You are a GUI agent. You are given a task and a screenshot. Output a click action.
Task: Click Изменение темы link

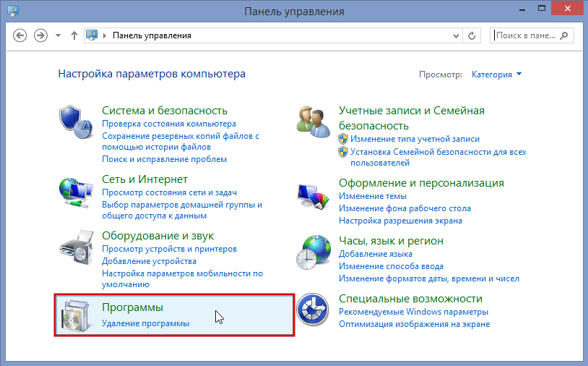pyautogui.click(x=373, y=196)
